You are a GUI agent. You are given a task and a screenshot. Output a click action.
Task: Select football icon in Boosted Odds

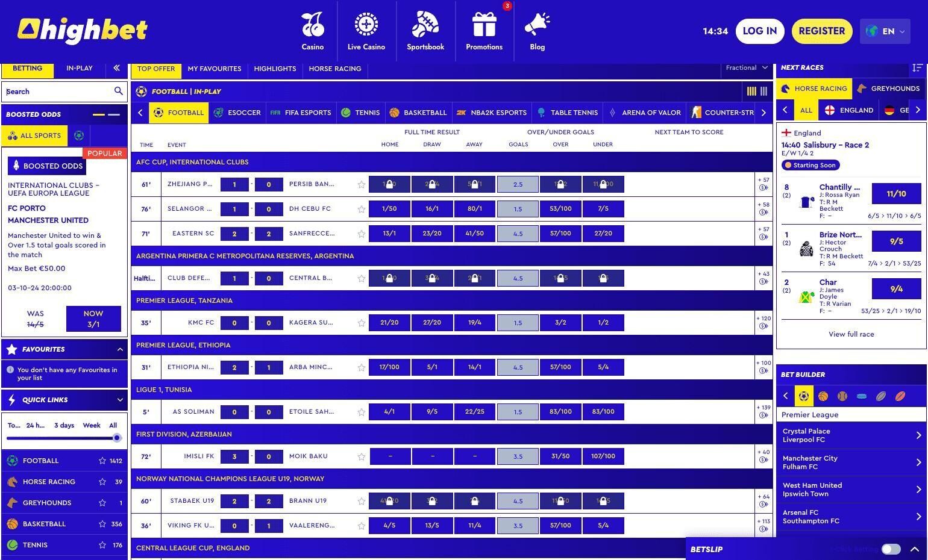pos(79,135)
